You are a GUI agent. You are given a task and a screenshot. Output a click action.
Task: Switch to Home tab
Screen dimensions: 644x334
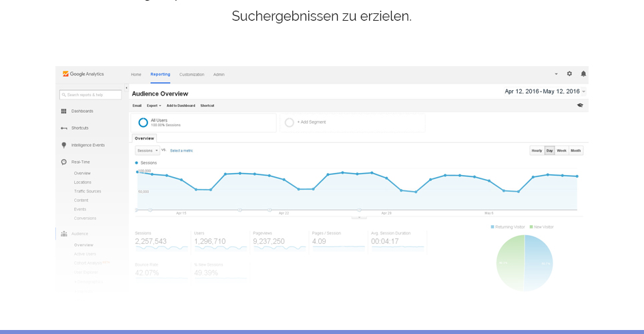[x=136, y=74]
